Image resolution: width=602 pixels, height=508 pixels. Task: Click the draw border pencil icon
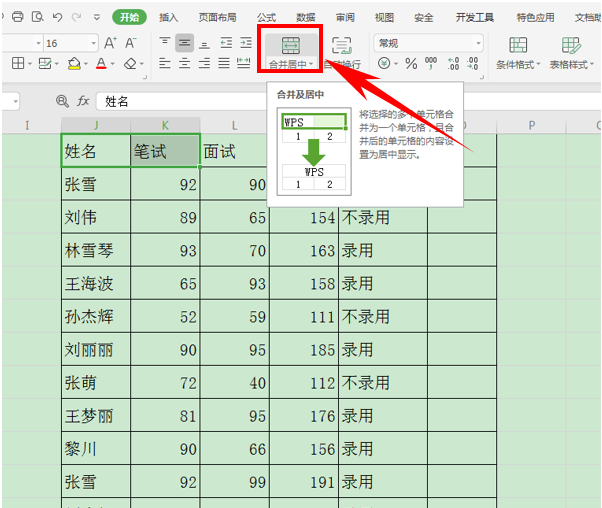click(45, 63)
